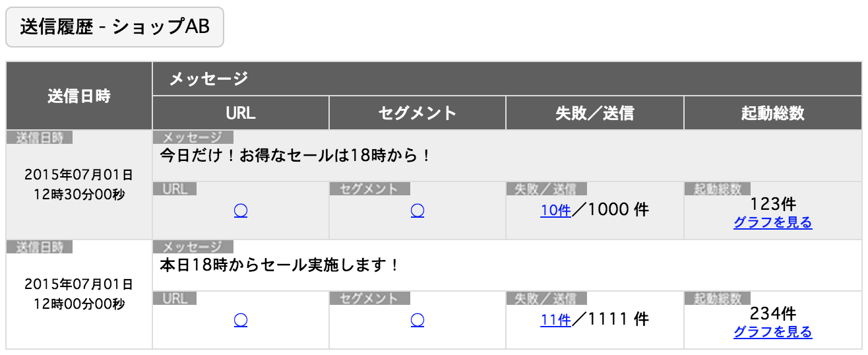Open segment circle link for 12時00分 message
This screenshot has height=355, width=868.
417,321
